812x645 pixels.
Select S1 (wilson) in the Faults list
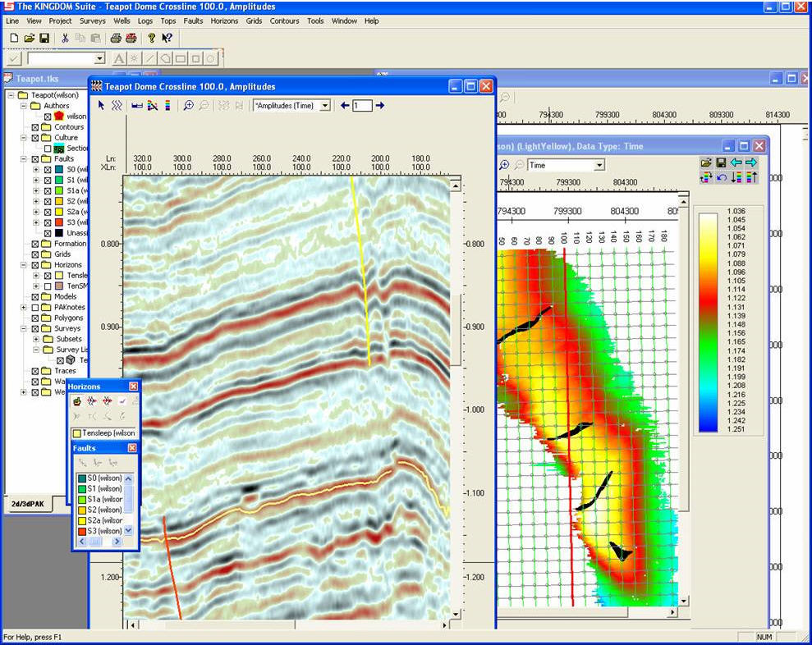click(x=104, y=488)
